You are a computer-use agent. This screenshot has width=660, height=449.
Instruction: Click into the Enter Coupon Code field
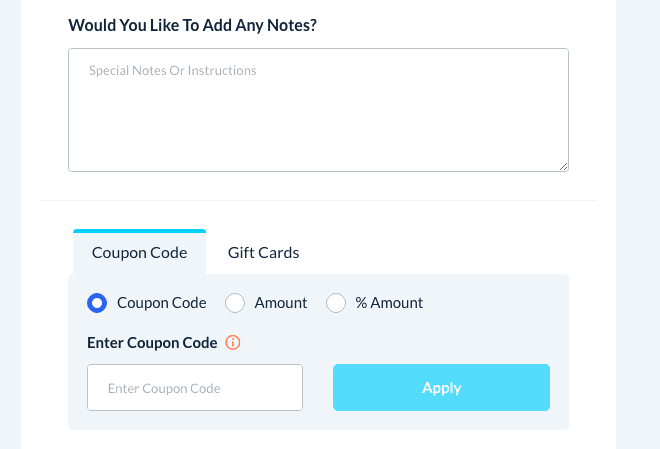point(195,387)
